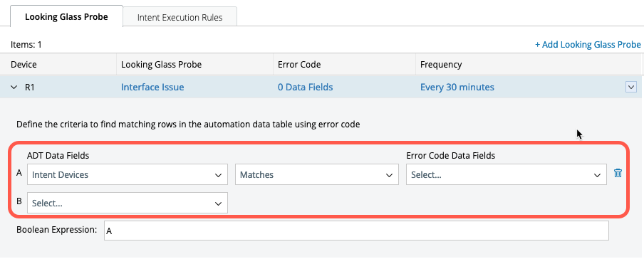Open the R1 row actions arrow menu
Image resolution: width=644 pixels, height=259 pixels.
pyautogui.click(x=631, y=87)
